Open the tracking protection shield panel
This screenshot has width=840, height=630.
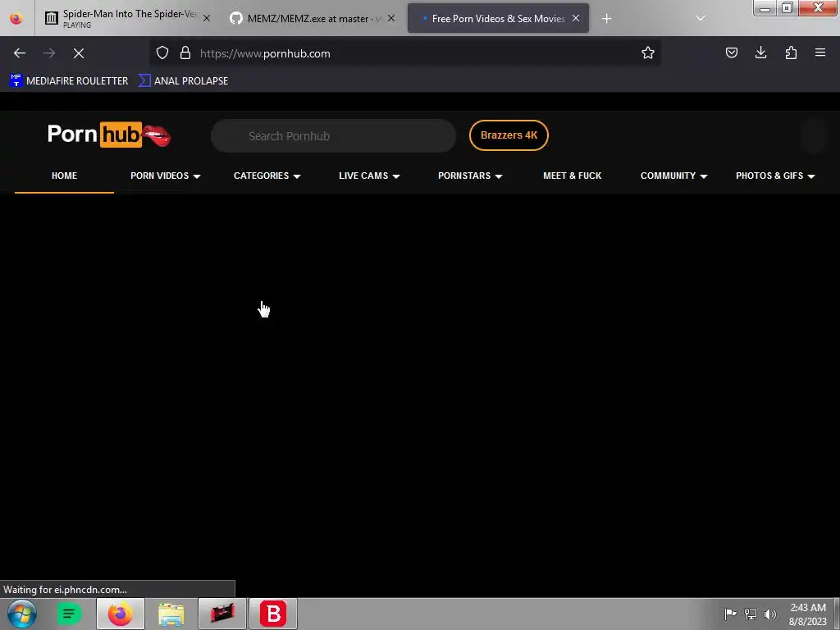coord(162,52)
